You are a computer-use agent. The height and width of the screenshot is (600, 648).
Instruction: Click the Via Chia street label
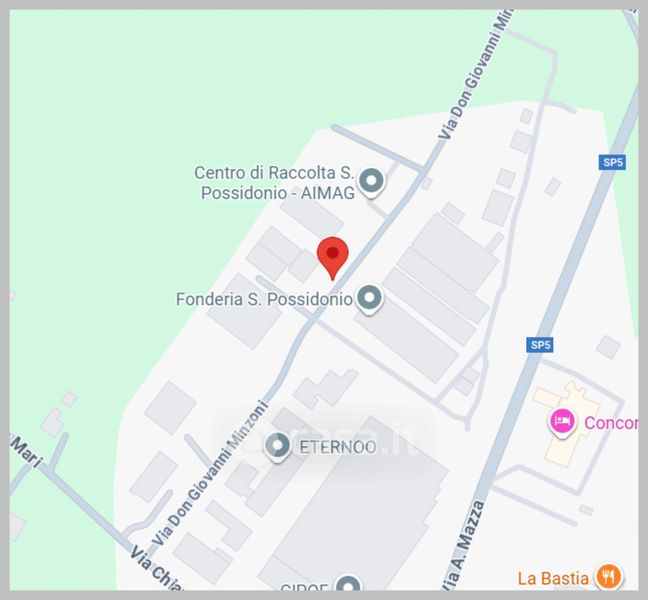click(x=156, y=568)
